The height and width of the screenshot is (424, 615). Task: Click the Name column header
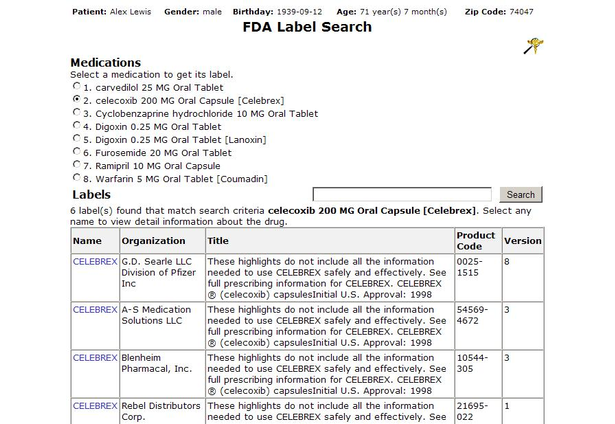[95, 241]
